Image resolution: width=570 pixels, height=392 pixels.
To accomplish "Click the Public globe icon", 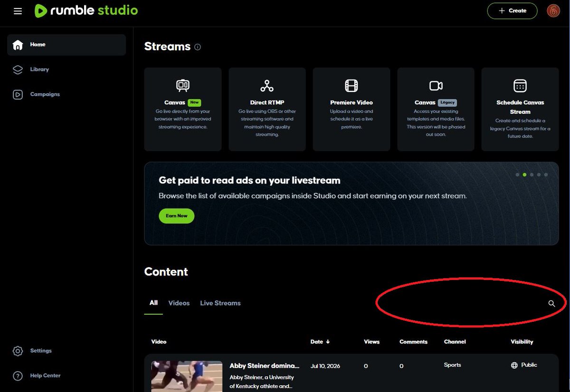I will [x=514, y=365].
